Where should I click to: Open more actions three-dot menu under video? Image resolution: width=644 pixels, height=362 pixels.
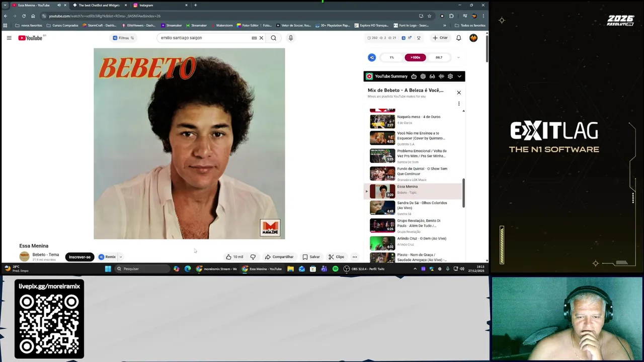(355, 257)
